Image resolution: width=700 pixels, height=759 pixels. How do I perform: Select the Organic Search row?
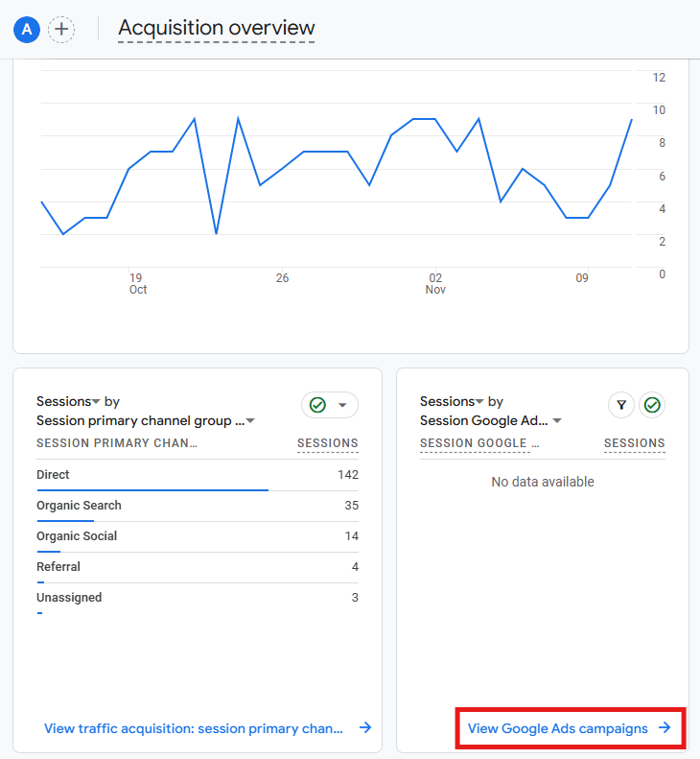click(x=198, y=506)
